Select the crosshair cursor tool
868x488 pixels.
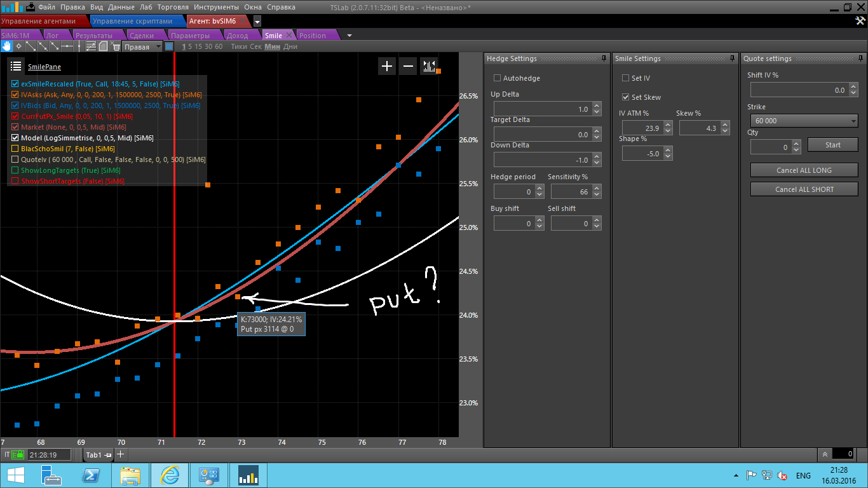pyautogui.click(x=18, y=46)
